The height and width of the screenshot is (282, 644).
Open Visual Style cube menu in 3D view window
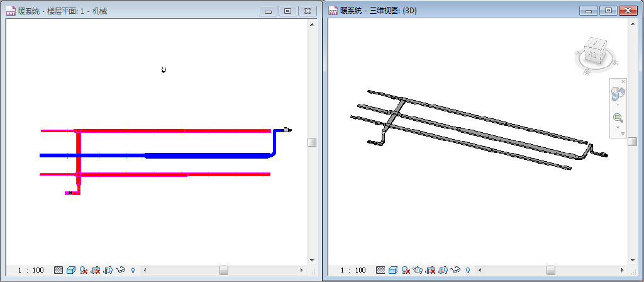tap(392, 270)
